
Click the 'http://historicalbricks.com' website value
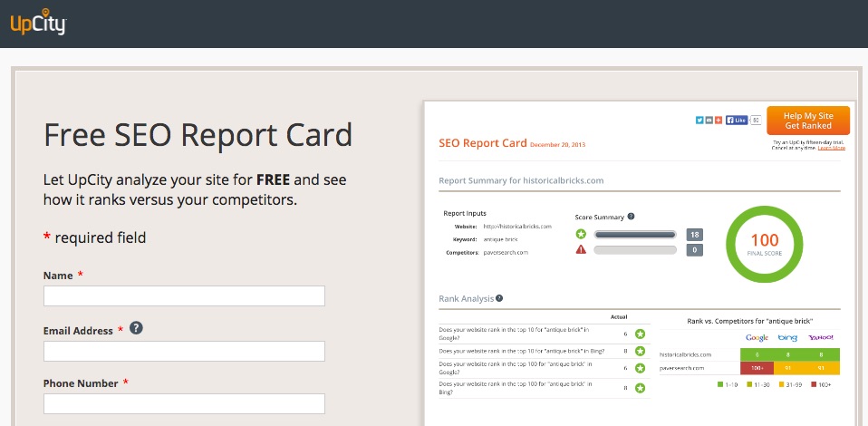coord(517,226)
